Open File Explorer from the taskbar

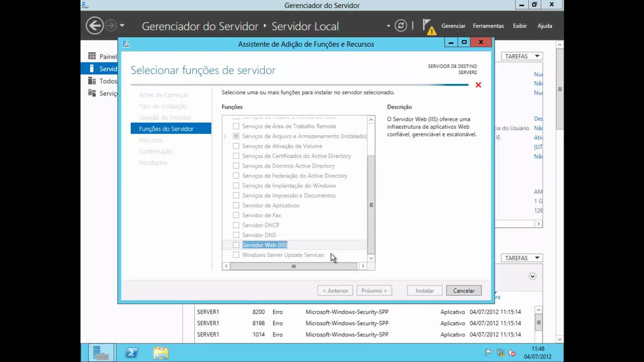(x=160, y=352)
